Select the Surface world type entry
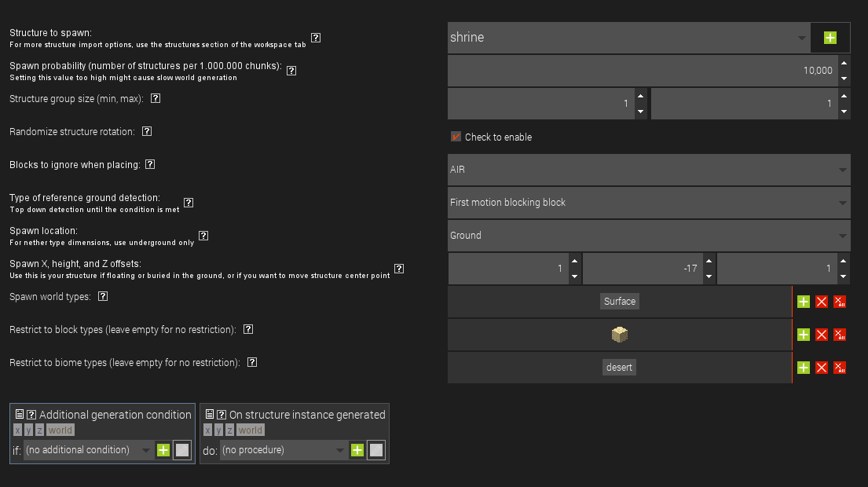This screenshot has width=868, height=487. (x=620, y=302)
